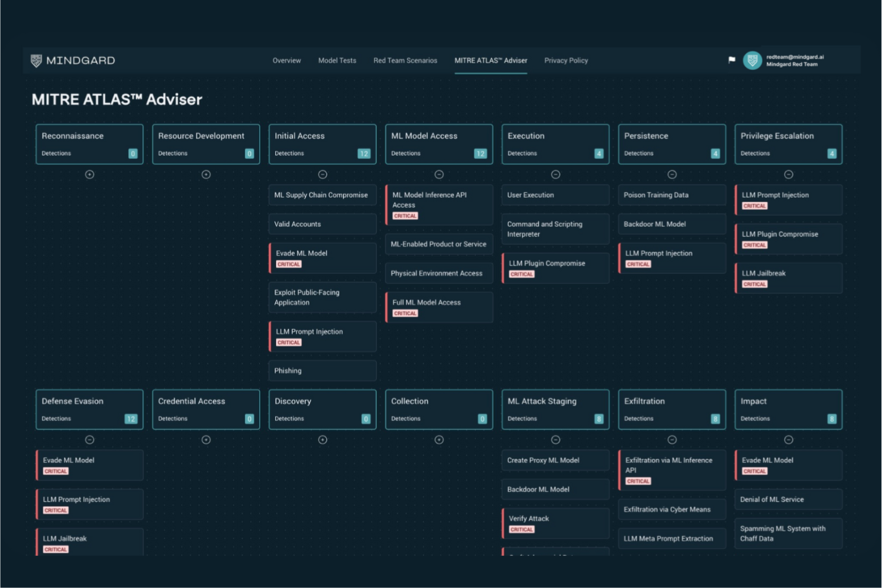Screen dimensions: 882x588
Task: Click the white flag icon in header
Action: [x=732, y=60]
